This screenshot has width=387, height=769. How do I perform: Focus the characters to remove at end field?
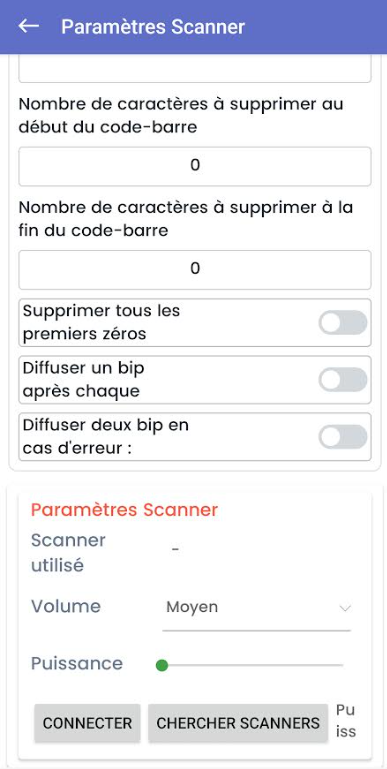coord(195,270)
